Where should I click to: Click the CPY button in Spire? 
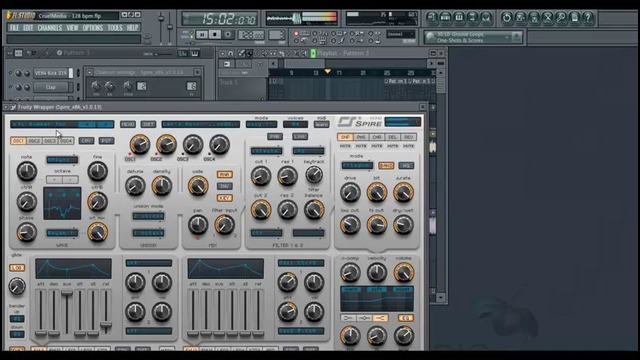point(86,141)
